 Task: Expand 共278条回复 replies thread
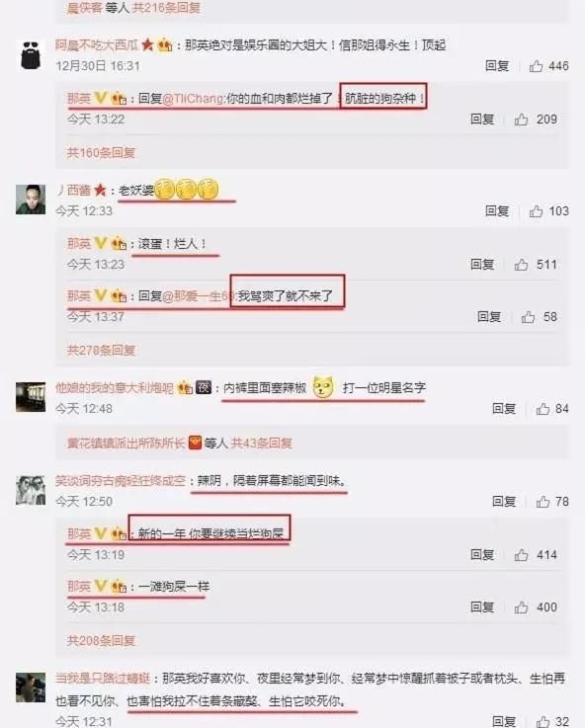point(101,350)
